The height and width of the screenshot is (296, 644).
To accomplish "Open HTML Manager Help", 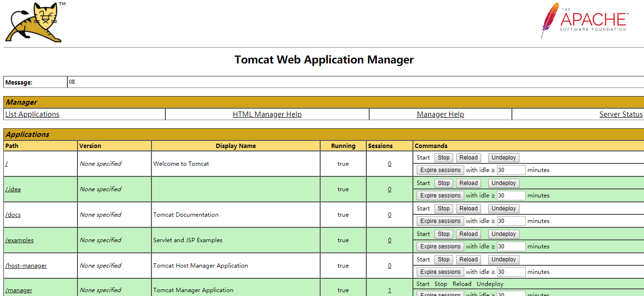I will tap(267, 114).
